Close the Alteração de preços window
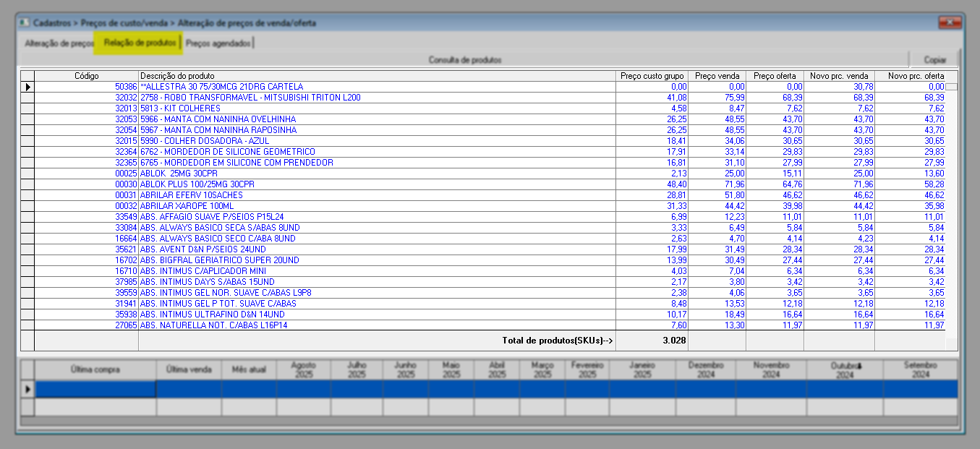 pyautogui.click(x=948, y=23)
